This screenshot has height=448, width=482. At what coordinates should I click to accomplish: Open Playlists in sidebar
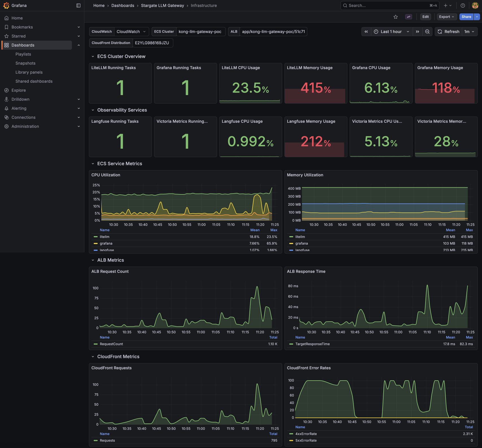pyautogui.click(x=23, y=54)
